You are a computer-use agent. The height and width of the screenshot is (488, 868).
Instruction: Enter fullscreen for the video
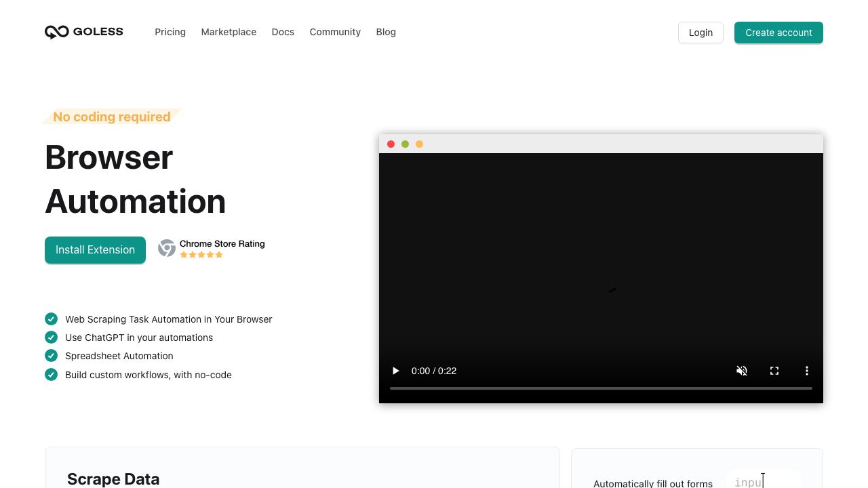click(774, 371)
